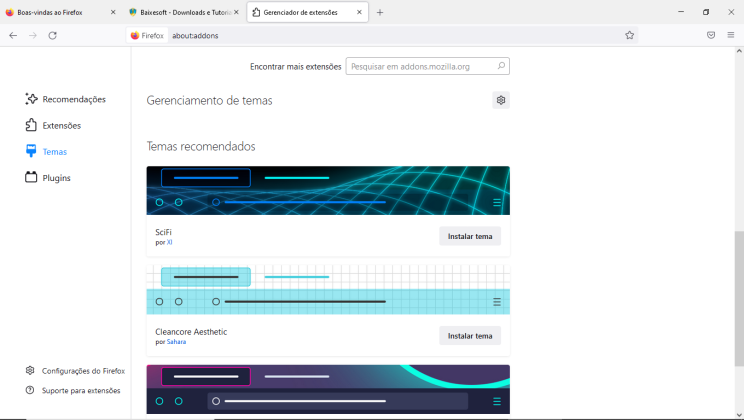The width and height of the screenshot is (744, 420).
Task: Click the scrollbar up arrow
Action: 739,51
